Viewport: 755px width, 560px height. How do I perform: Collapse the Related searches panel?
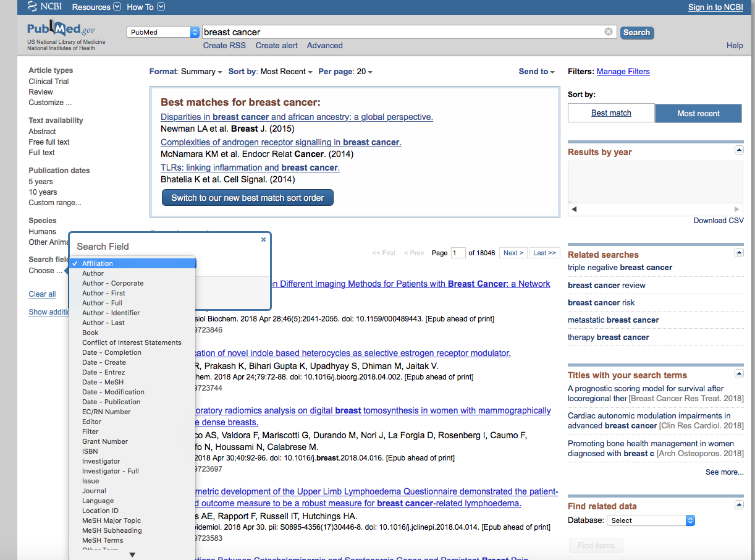[x=738, y=253]
